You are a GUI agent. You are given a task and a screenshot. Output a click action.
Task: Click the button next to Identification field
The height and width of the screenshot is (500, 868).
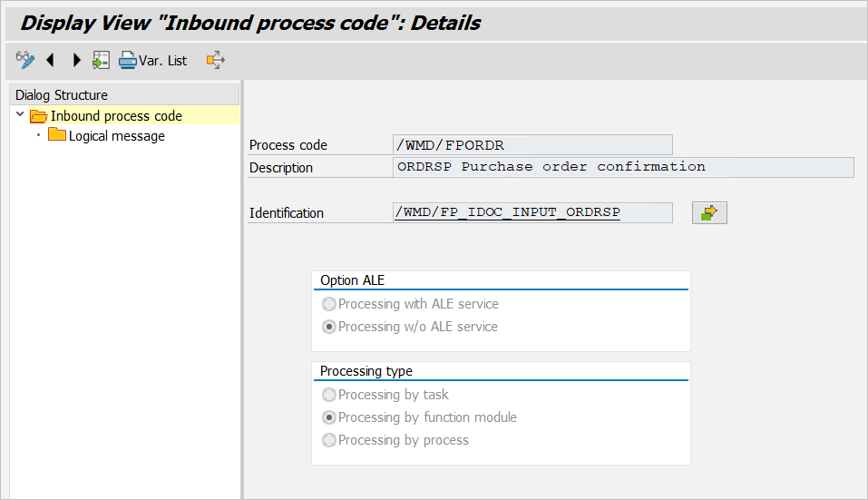(709, 212)
